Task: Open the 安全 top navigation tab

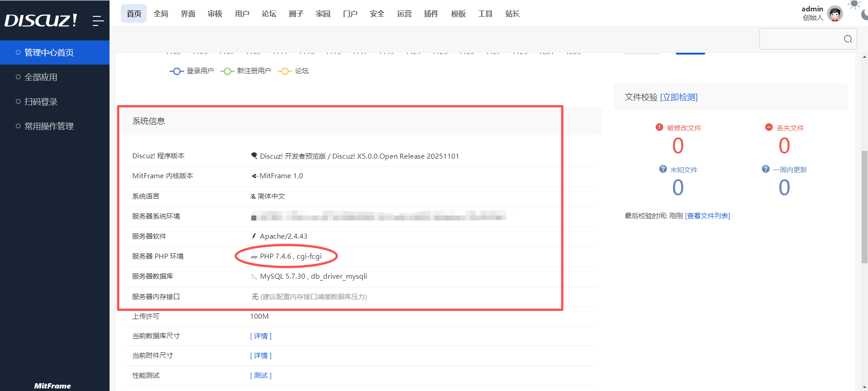Action: tap(377, 14)
